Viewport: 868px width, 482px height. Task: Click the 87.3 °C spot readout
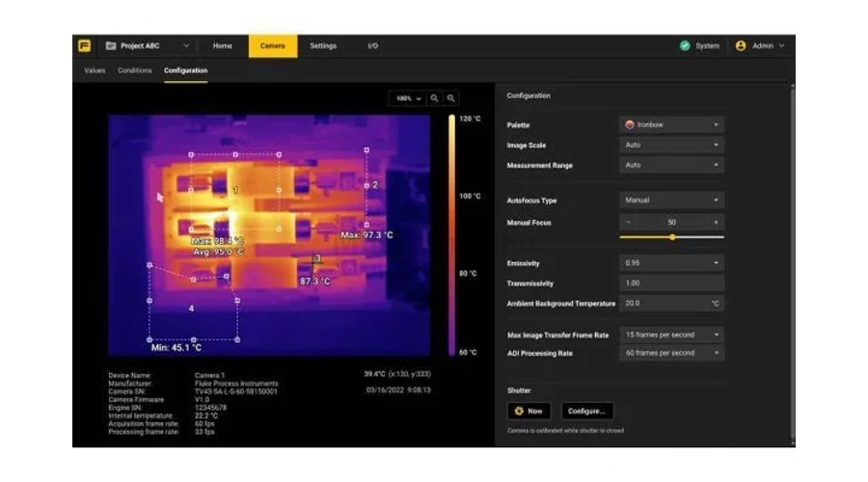315,281
